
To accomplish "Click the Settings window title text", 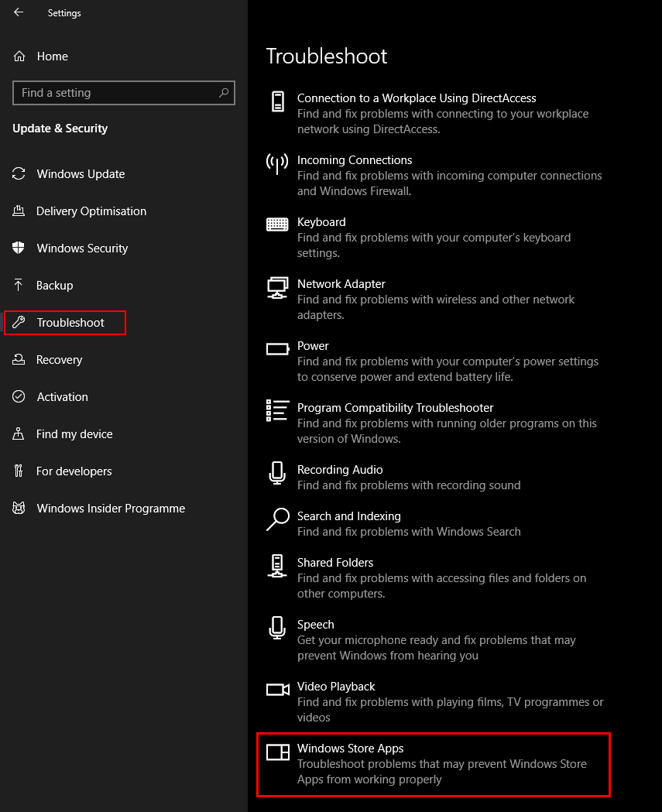I will [64, 13].
